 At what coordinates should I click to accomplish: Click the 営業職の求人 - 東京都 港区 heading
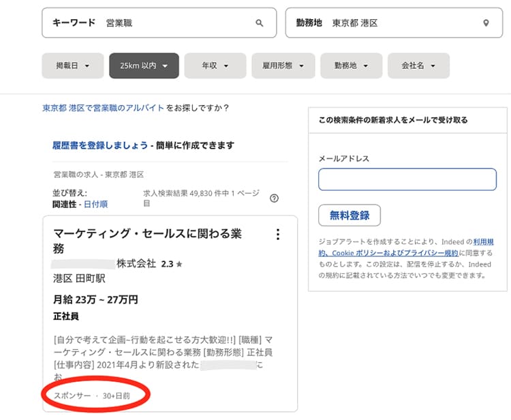98,175
